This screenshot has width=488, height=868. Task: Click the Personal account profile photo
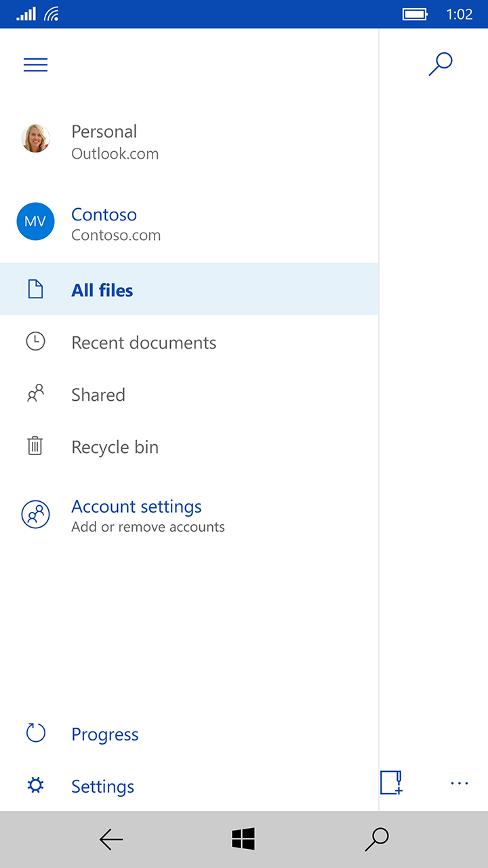[x=35, y=138]
